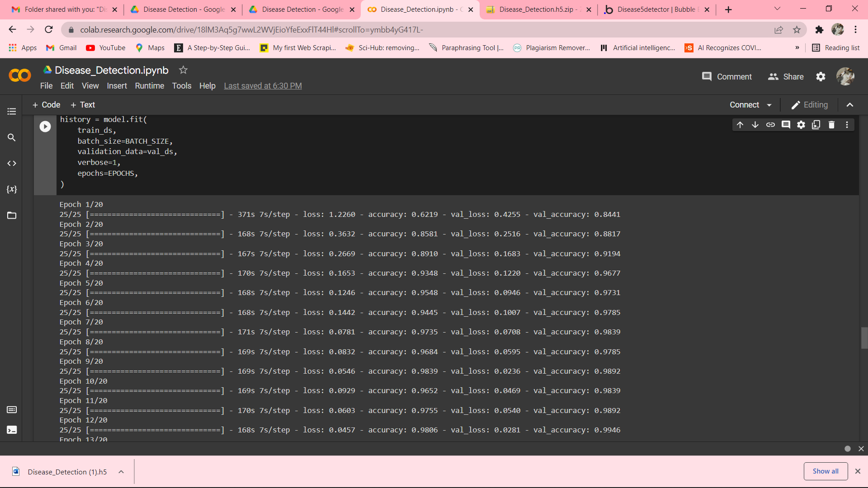Viewport: 868px width, 488px height.
Task: Star the Disease_Detection.ipynb notebook
Action: (x=183, y=70)
